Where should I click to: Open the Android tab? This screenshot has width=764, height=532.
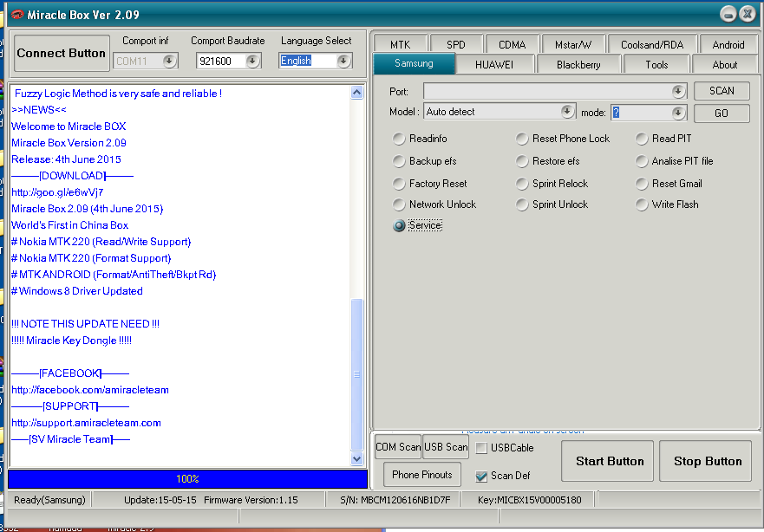728,44
